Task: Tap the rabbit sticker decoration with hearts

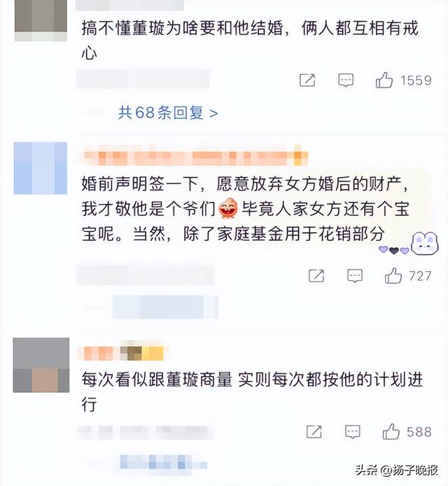Action: coord(409,244)
